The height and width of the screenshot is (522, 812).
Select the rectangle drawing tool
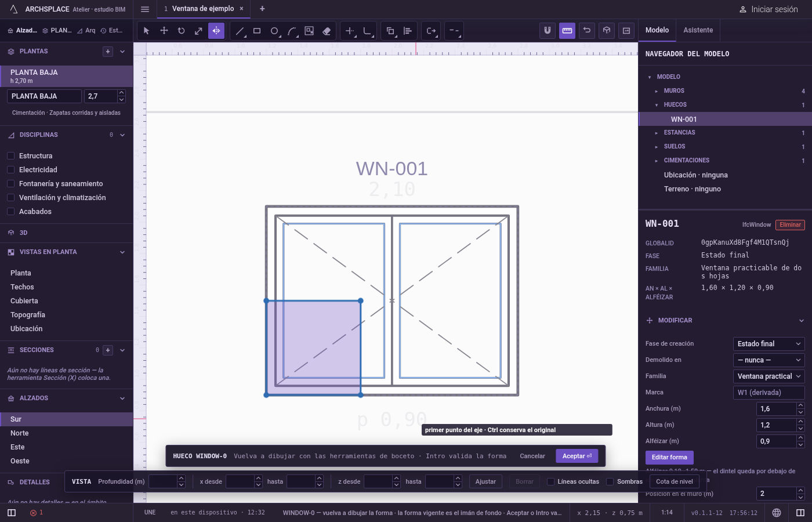pyautogui.click(x=257, y=31)
